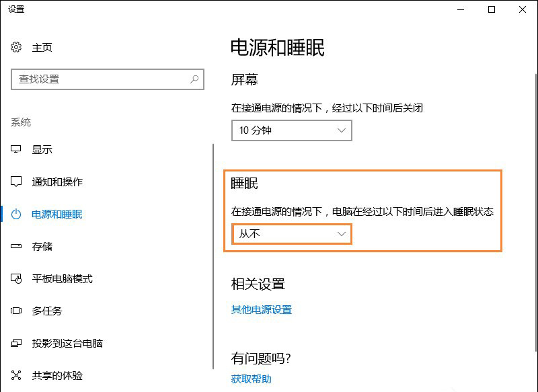
Task: Maximize the Settings window
Action: coord(491,9)
